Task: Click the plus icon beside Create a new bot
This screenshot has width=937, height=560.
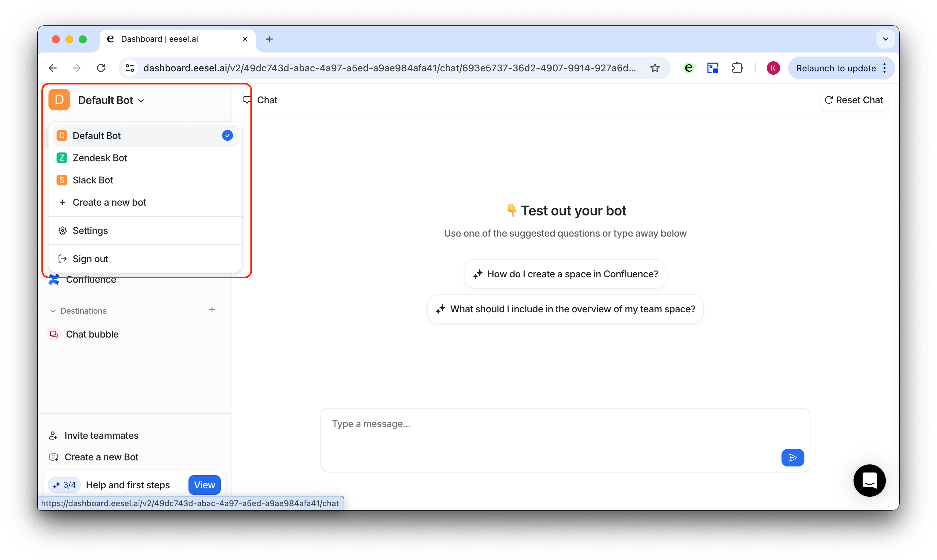Action: click(x=63, y=202)
